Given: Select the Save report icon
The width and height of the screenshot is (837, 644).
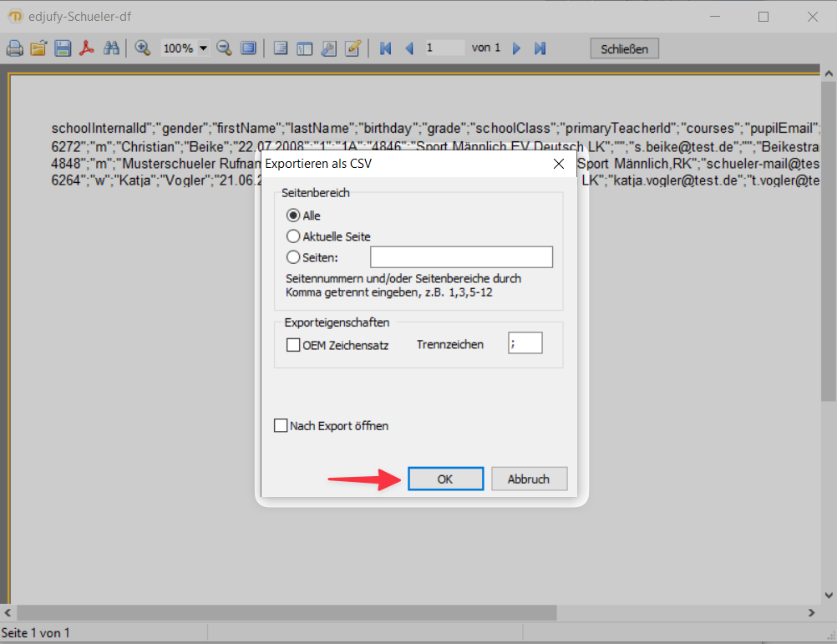Looking at the screenshot, I should pos(63,48).
